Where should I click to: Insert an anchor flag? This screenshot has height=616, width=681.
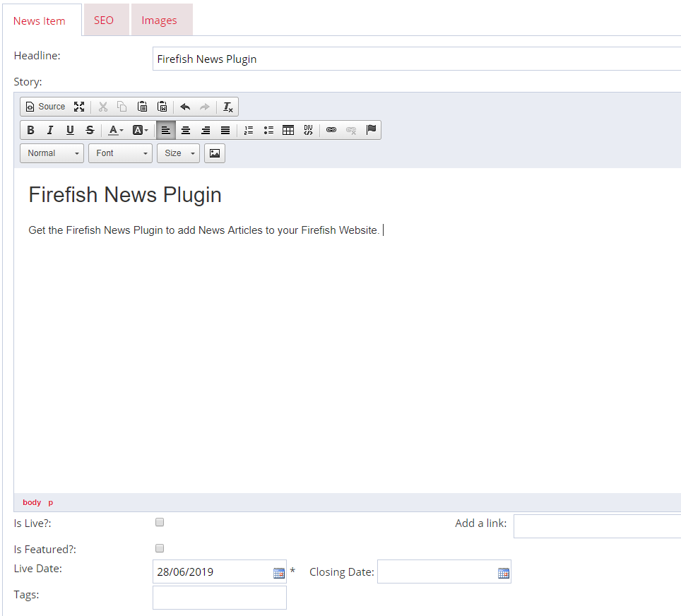(371, 130)
